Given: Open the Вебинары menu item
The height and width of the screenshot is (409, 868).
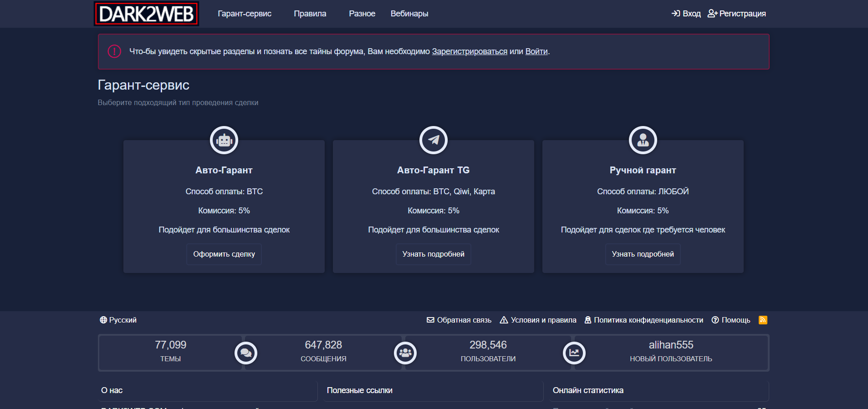Looking at the screenshot, I should [409, 14].
